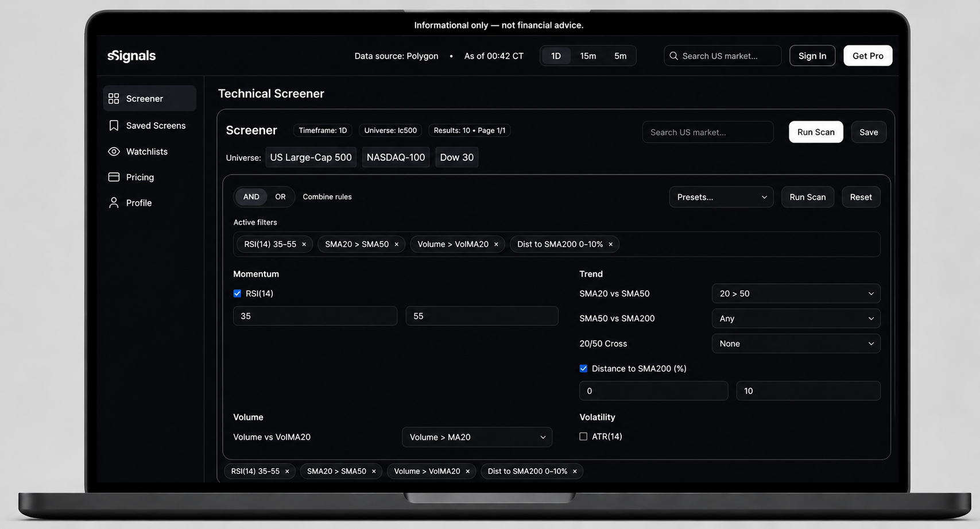Viewport: 980px width, 529px height.
Task: Remove bottom-row SMA20 > SMA50 chip
Action: [374, 472]
